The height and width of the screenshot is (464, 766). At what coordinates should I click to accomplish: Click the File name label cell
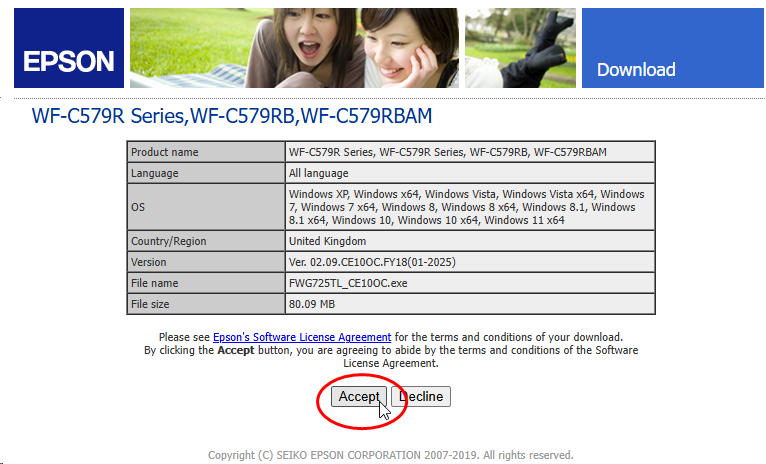click(206, 283)
